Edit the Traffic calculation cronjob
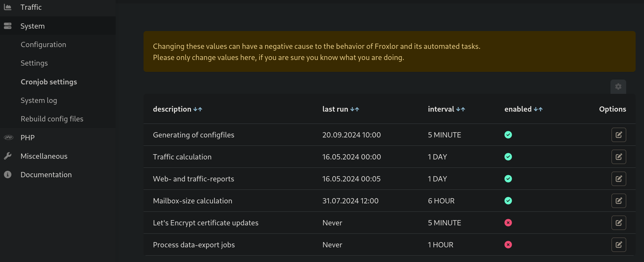644x262 pixels. (x=619, y=157)
